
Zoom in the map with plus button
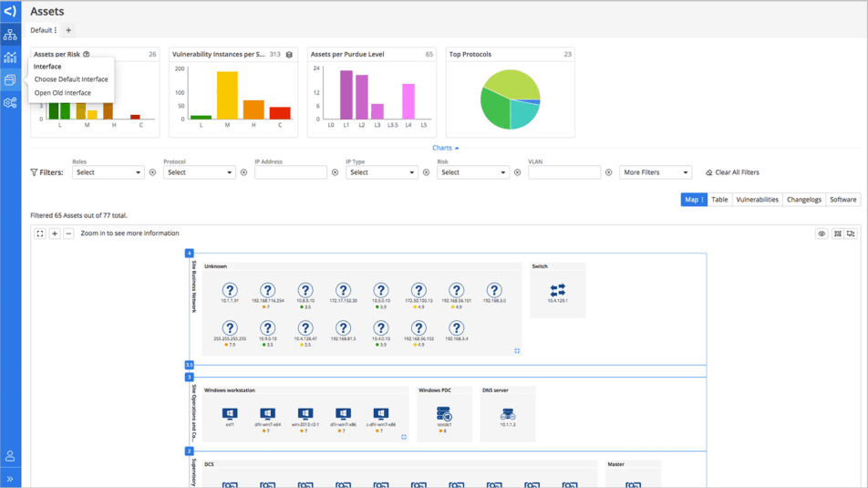55,234
